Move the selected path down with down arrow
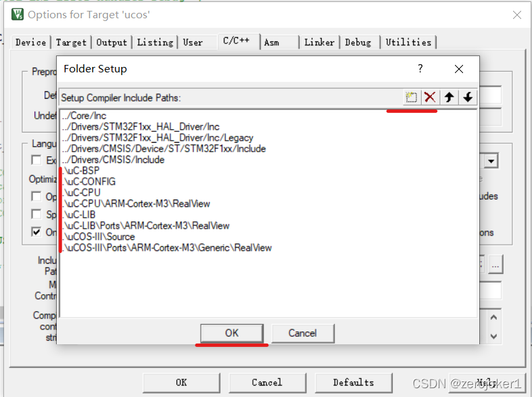The height and width of the screenshot is (397, 532). click(468, 97)
